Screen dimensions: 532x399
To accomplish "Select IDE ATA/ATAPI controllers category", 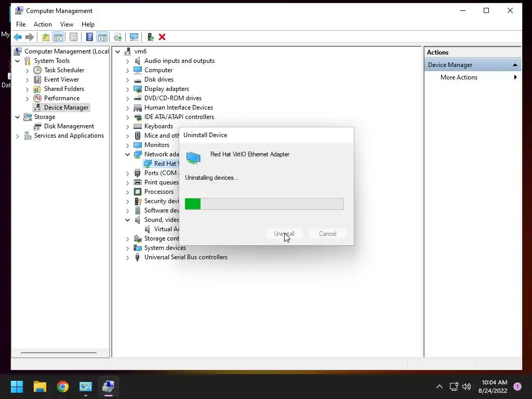I will (179, 117).
